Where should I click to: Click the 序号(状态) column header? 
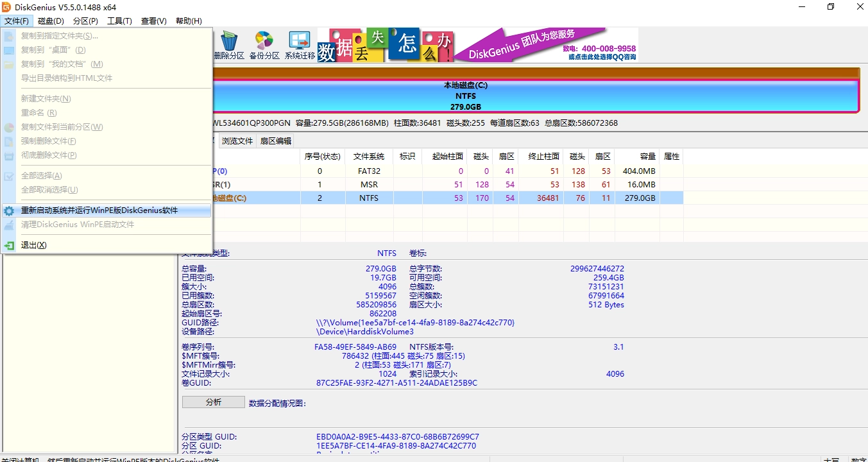(x=322, y=157)
